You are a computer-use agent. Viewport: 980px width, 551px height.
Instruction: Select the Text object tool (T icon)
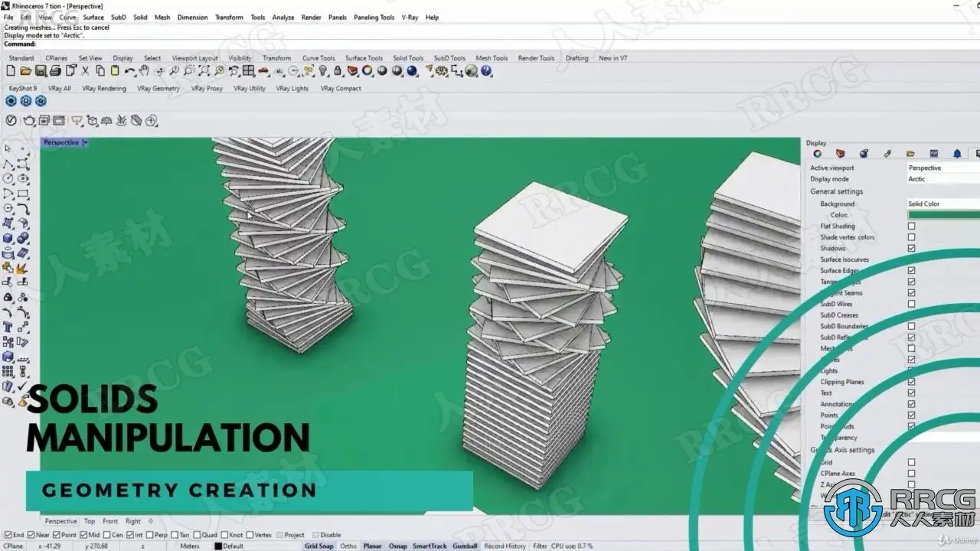click(8, 328)
